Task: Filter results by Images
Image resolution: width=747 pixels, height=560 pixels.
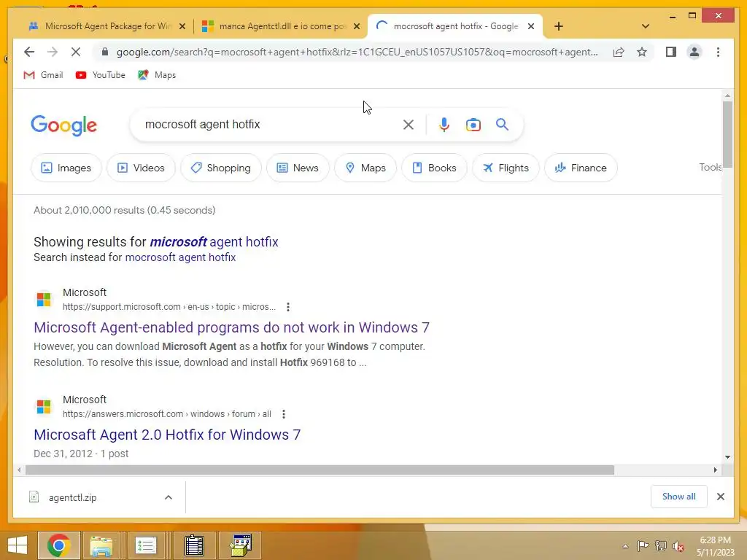Action: click(x=66, y=168)
